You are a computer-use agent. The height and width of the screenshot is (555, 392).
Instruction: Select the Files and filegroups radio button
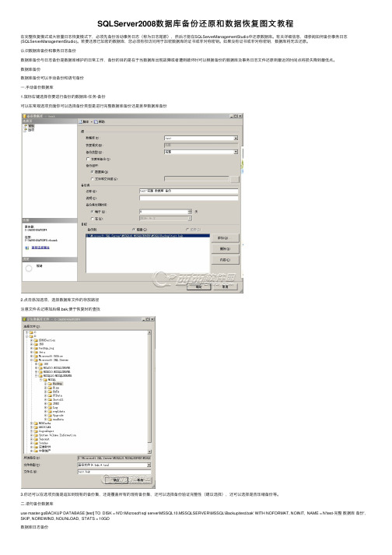pos(93,179)
